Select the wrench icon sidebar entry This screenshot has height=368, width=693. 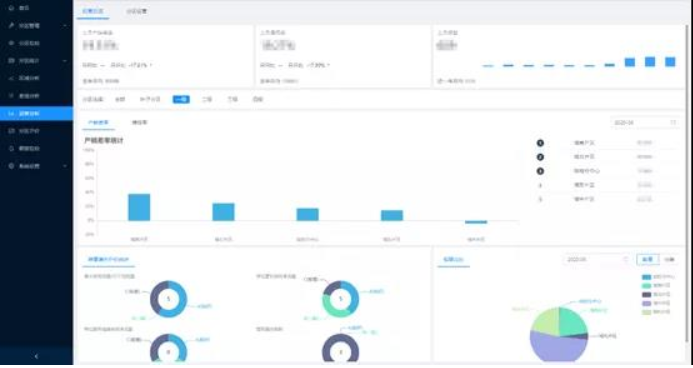pos(11,26)
